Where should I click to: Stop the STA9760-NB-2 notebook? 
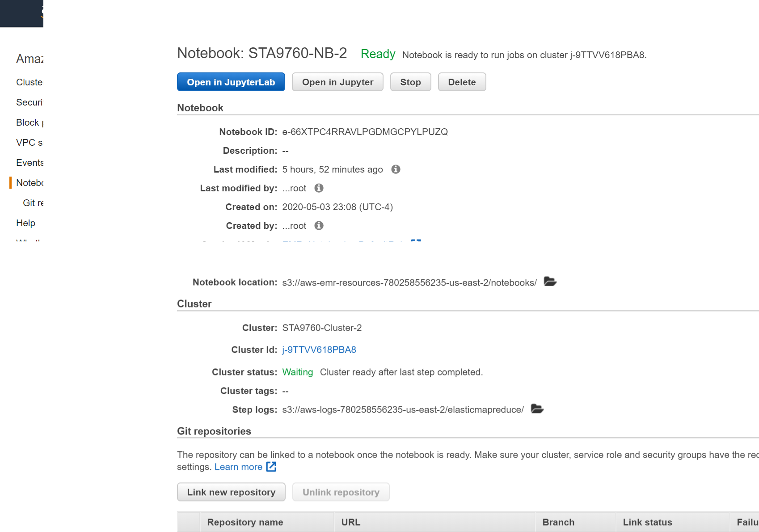(410, 82)
